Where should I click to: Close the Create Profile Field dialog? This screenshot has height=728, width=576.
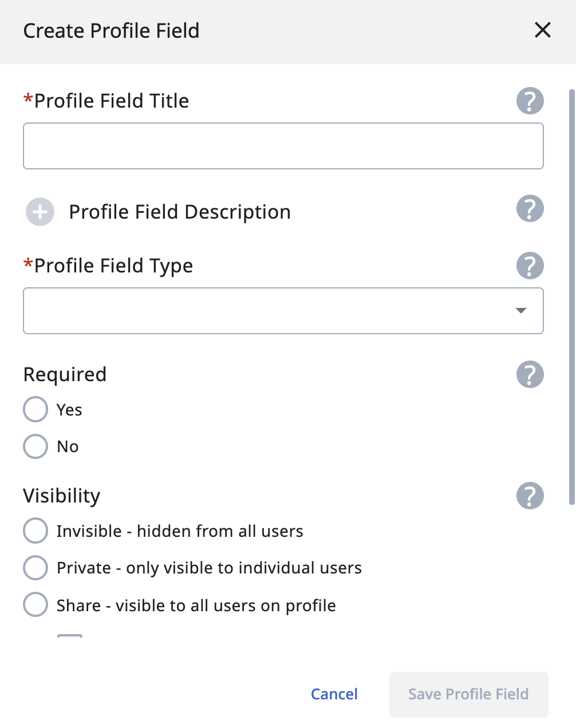click(542, 30)
